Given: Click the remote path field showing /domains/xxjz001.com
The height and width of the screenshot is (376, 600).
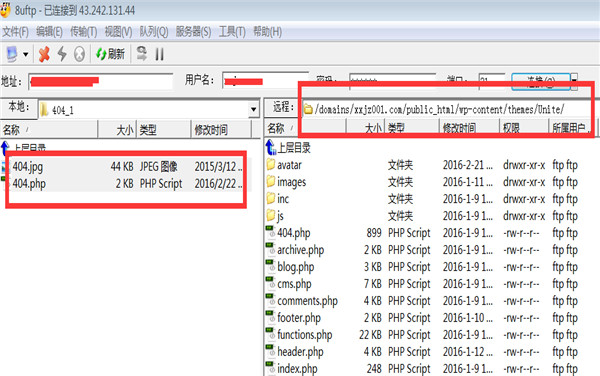Looking at the screenshot, I should 446,109.
